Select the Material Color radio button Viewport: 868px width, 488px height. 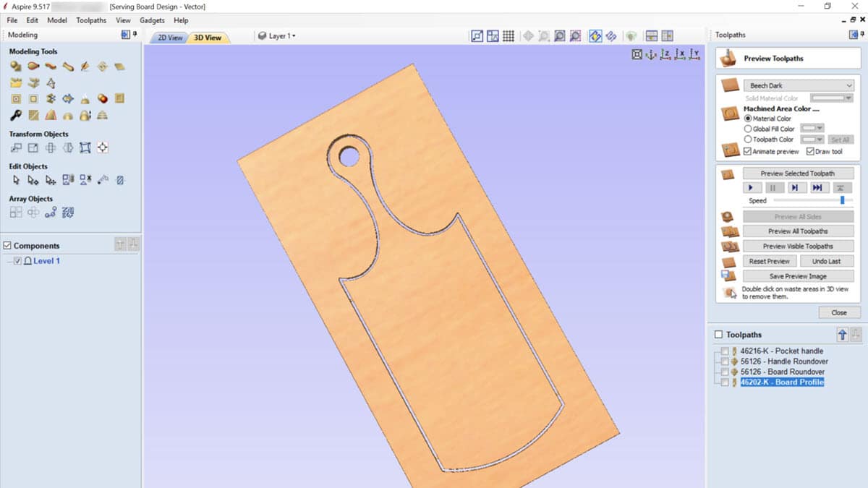[748, 119]
